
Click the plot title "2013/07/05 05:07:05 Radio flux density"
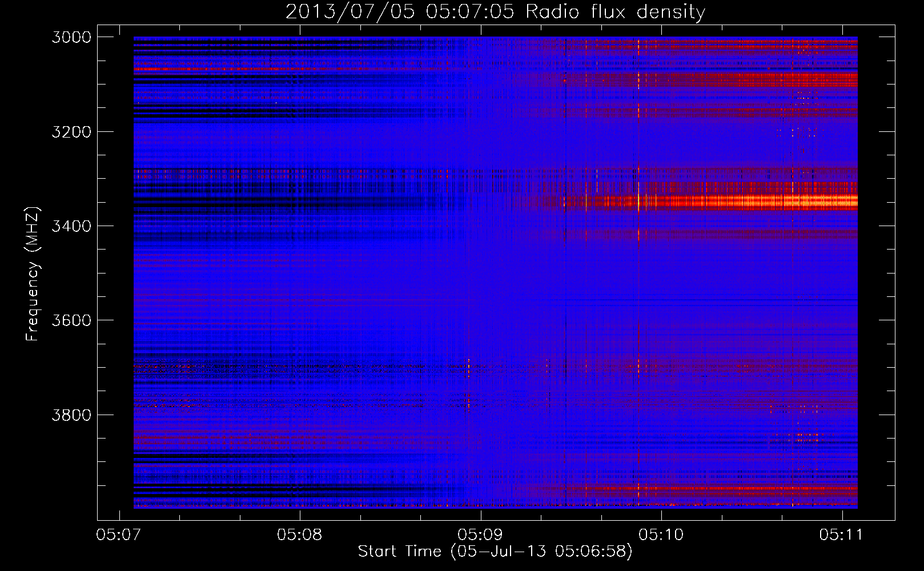pyautogui.click(x=495, y=11)
